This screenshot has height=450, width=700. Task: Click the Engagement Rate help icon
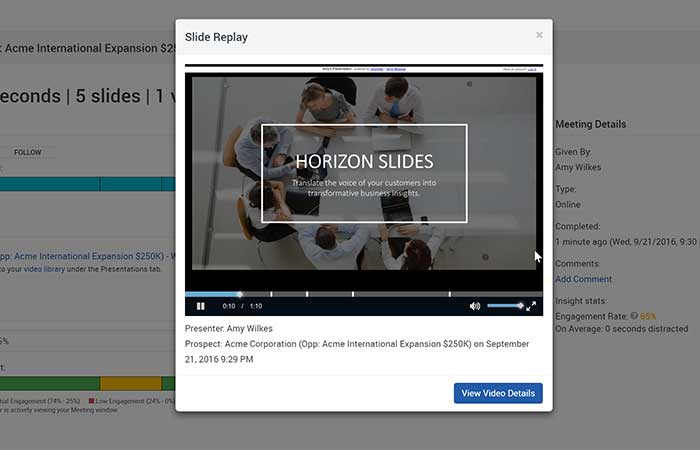pos(634,316)
